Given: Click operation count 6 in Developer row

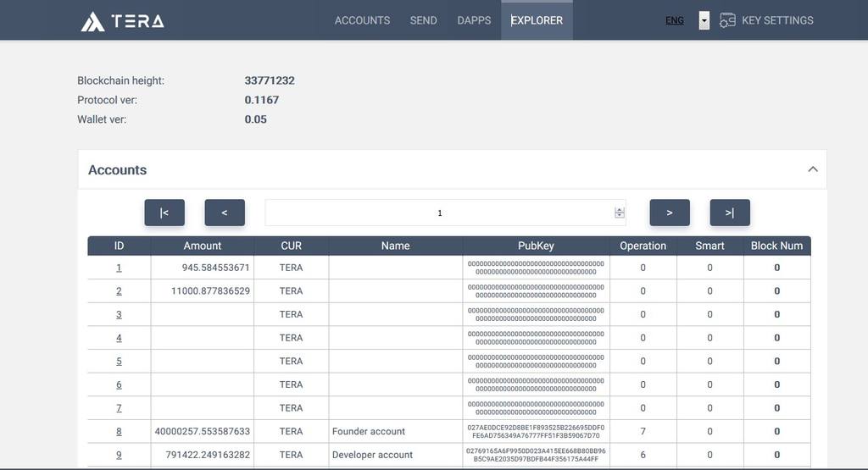Looking at the screenshot, I should [643, 455].
